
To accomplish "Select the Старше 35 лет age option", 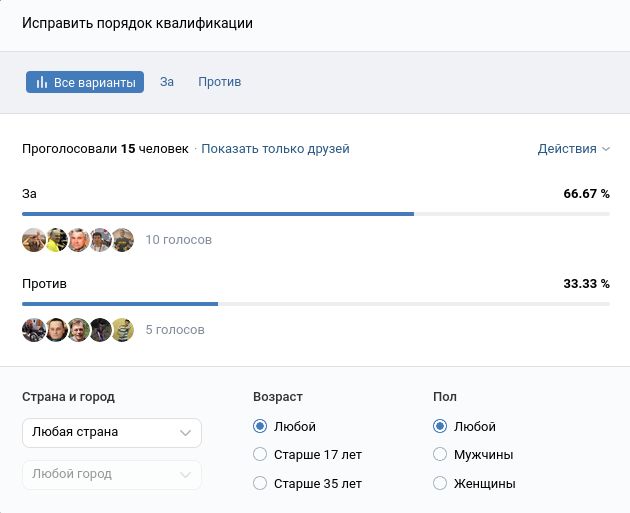I will pyautogui.click(x=261, y=484).
